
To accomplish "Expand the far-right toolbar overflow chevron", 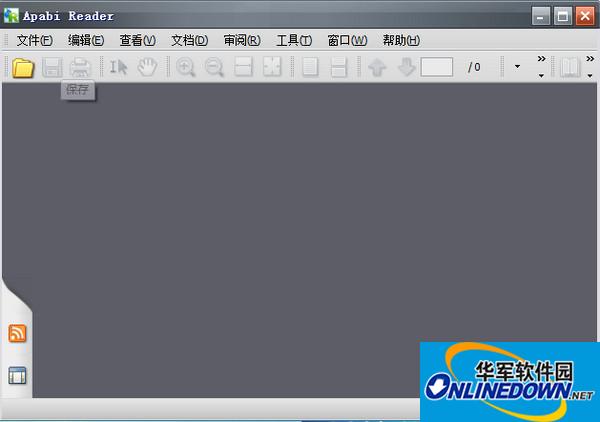I will point(590,59).
